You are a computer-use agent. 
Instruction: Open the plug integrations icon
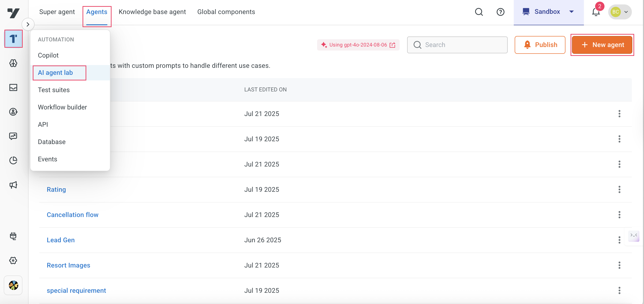click(x=13, y=236)
